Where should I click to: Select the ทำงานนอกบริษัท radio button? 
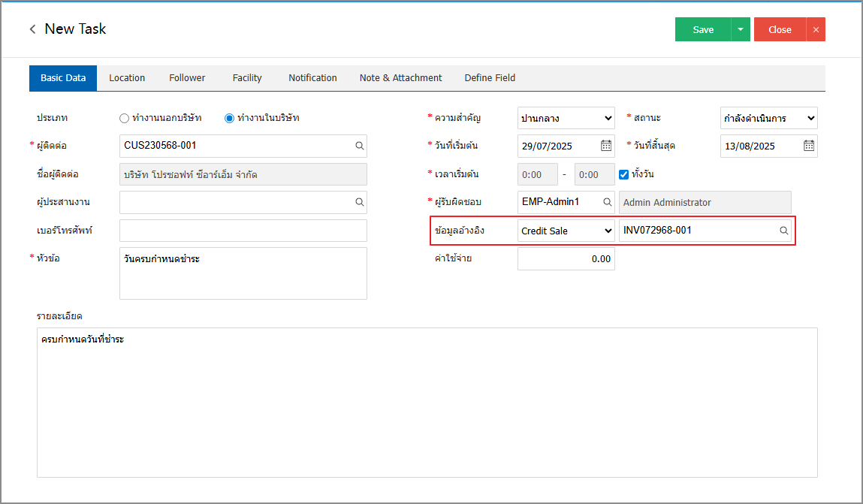[125, 118]
